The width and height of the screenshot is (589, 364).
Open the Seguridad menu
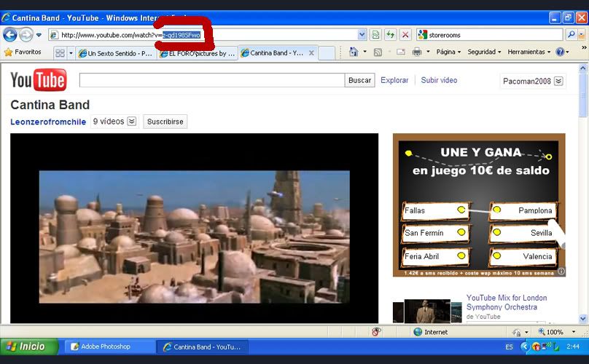pos(484,52)
